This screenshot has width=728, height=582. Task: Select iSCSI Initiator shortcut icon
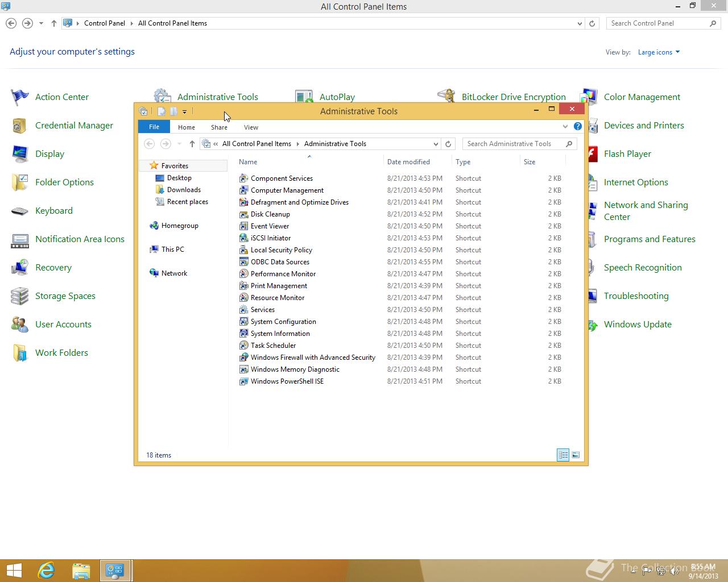point(243,238)
